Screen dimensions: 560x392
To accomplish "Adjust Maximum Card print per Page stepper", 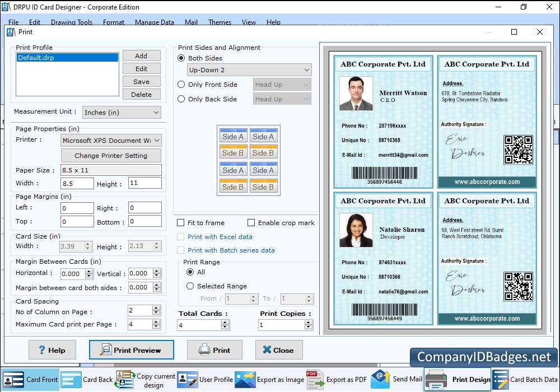I will click(x=156, y=324).
